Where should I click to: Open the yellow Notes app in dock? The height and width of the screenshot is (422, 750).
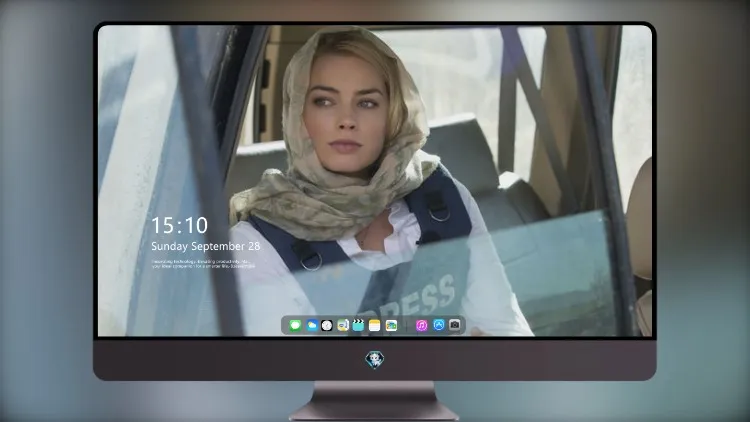[375, 326]
